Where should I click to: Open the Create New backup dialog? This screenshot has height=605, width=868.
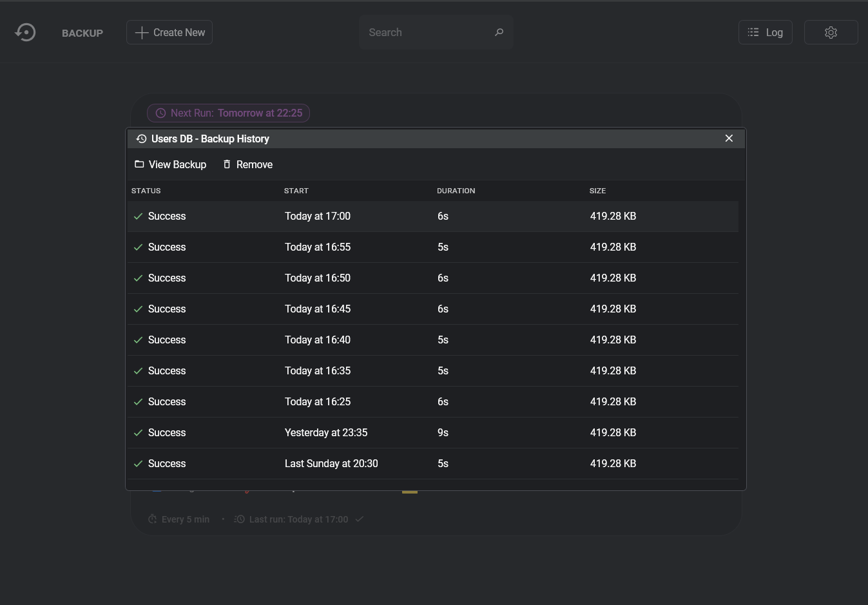(169, 32)
